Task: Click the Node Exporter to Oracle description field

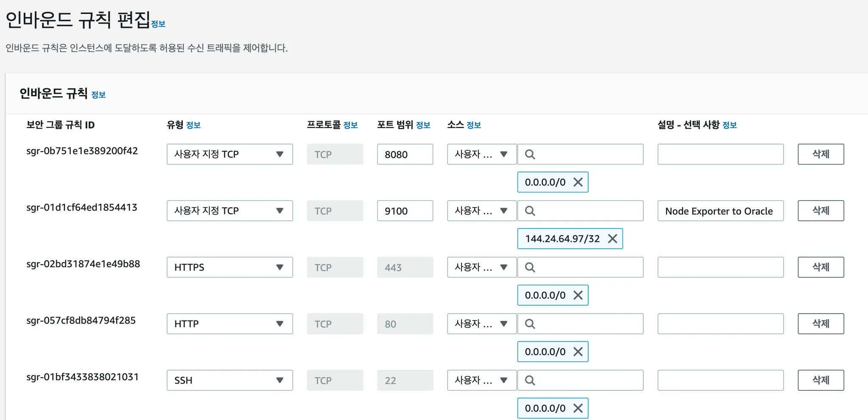Action: coord(720,211)
